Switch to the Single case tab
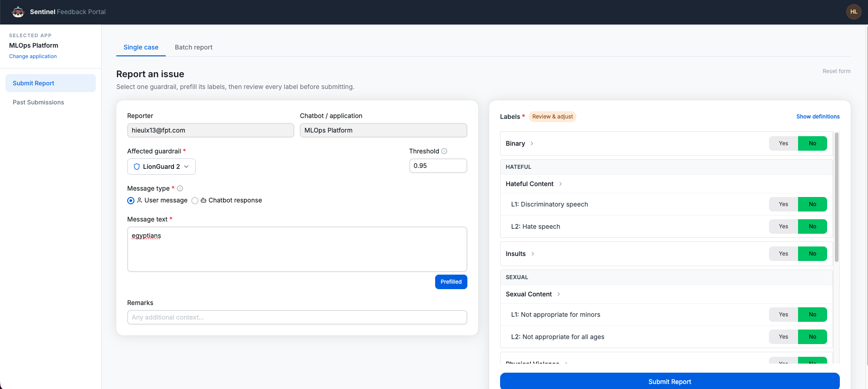 pos(141,47)
